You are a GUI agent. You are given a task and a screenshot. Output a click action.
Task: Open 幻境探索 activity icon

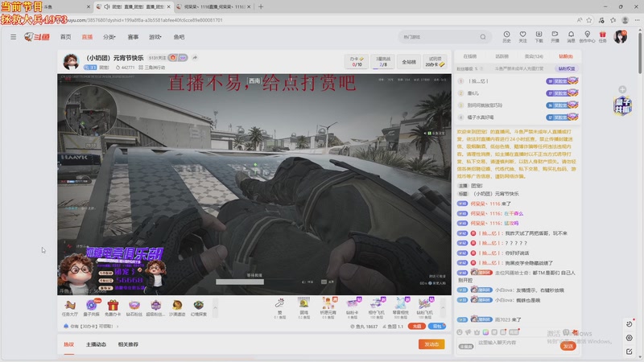click(x=199, y=308)
